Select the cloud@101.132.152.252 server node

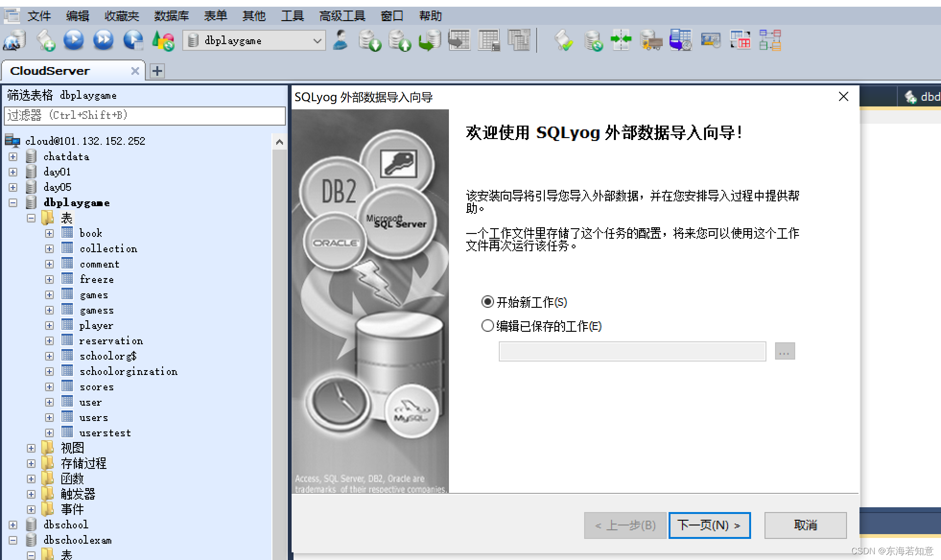point(85,141)
